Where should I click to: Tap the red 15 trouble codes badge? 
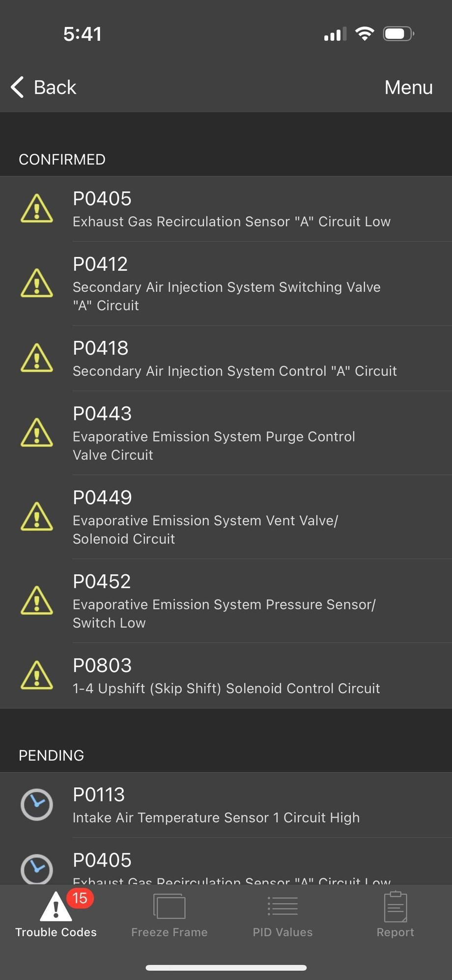[80, 898]
